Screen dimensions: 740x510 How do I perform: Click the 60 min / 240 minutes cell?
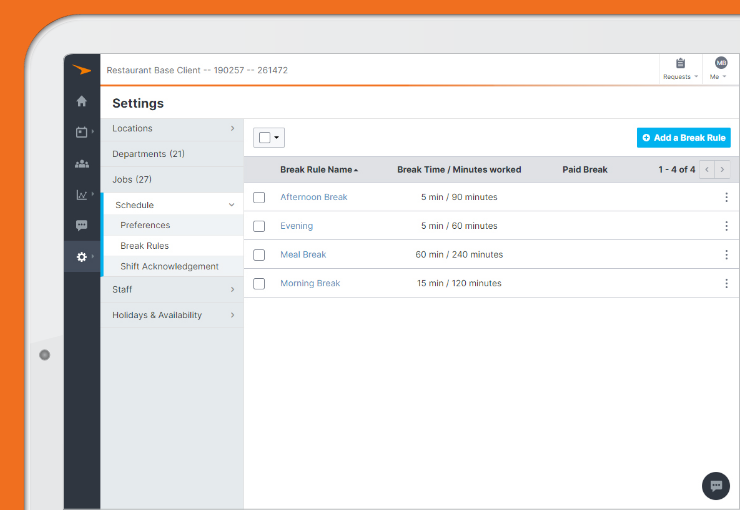tap(459, 255)
